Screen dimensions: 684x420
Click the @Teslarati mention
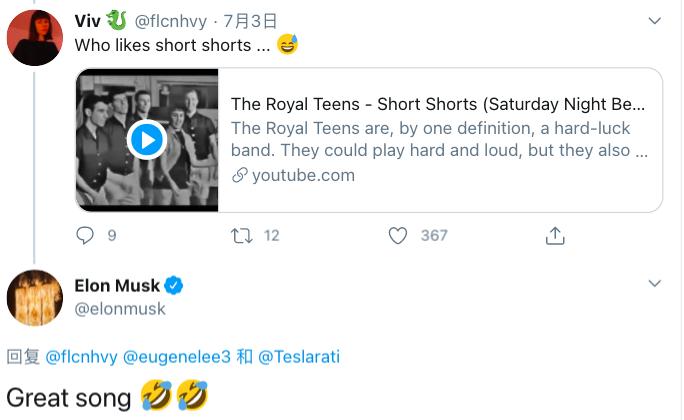[301, 357]
